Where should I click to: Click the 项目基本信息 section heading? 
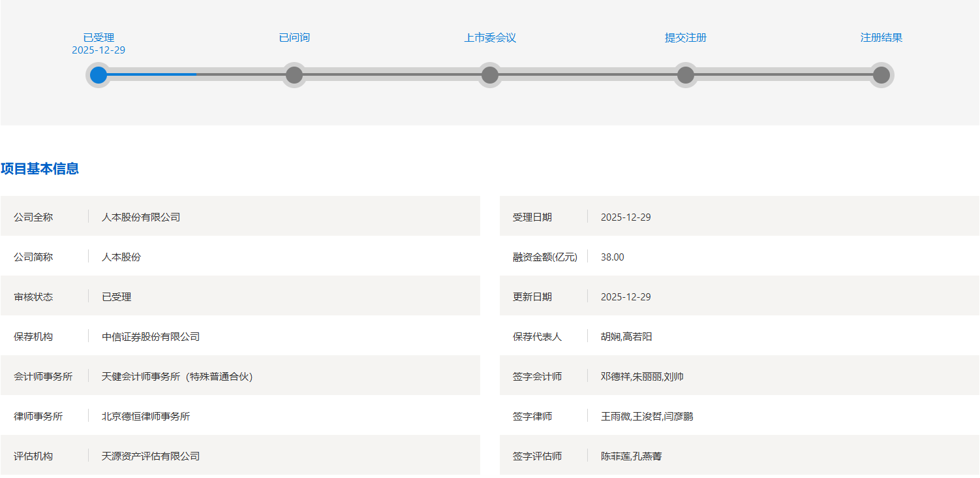(40, 168)
